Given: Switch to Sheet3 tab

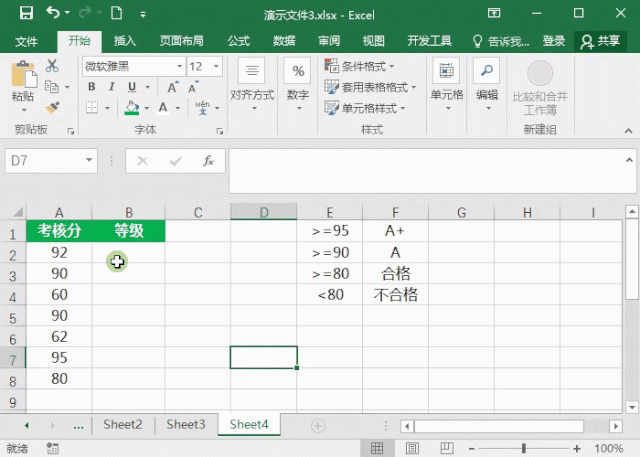Looking at the screenshot, I should [186, 425].
